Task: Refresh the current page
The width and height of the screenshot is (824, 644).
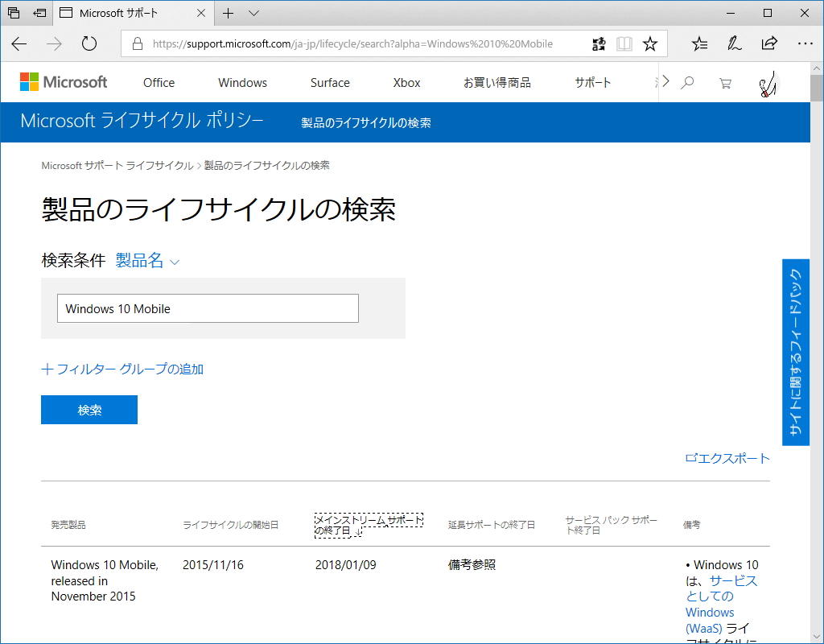Action: [x=89, y=43]
